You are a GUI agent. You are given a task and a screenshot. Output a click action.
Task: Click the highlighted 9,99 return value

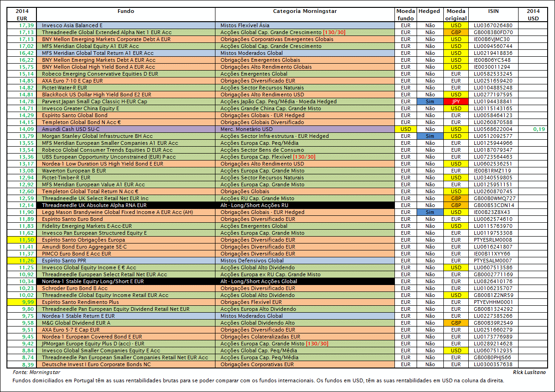(x=22, y=302)
